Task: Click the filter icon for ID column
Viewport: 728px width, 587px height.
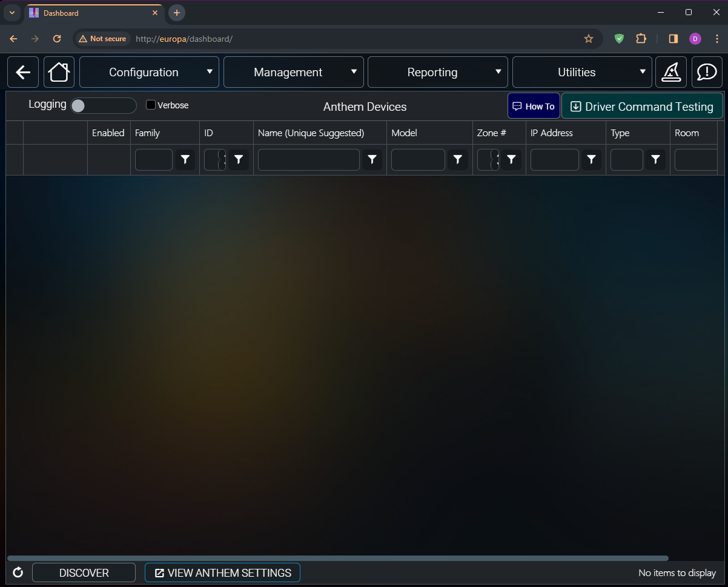Action: click(239, 160)
